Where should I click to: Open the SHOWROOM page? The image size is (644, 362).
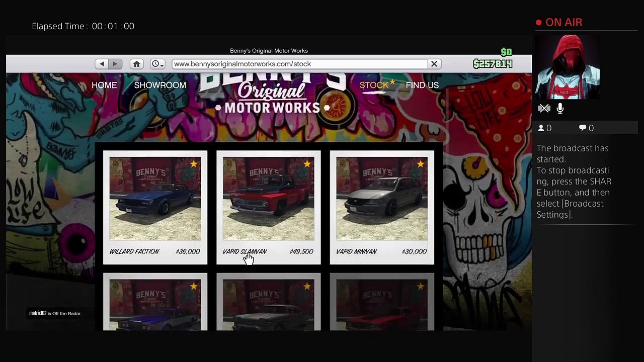(x=160, y=85)
